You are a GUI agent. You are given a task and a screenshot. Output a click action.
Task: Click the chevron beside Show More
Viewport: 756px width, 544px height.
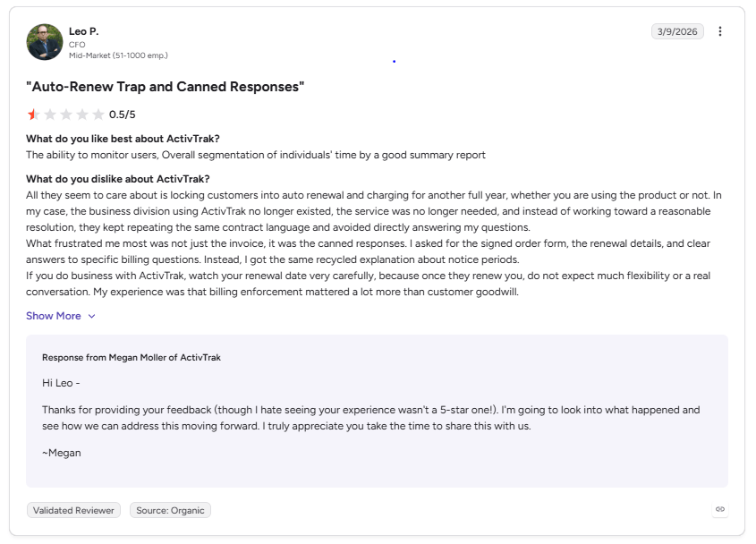pos(91,317)
